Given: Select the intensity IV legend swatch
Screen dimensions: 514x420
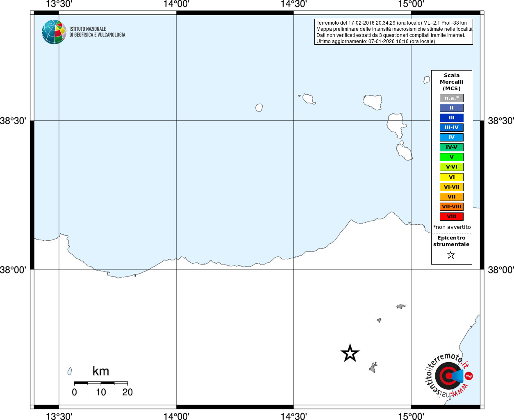Looking at the screenshot, I should pos(452,137).
